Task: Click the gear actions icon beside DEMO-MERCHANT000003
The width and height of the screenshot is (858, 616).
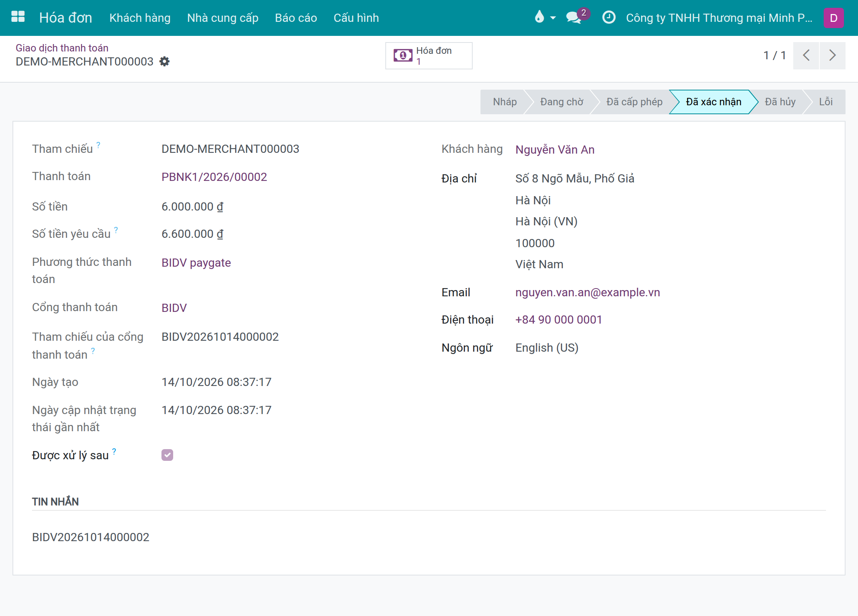Action: point(165,62)
